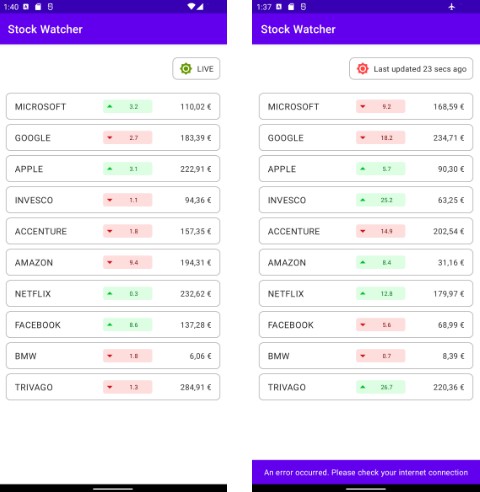Select the FACEBOOK 68,99 € stock row
Screen dimensions: 480x492
tap(366, 325)
